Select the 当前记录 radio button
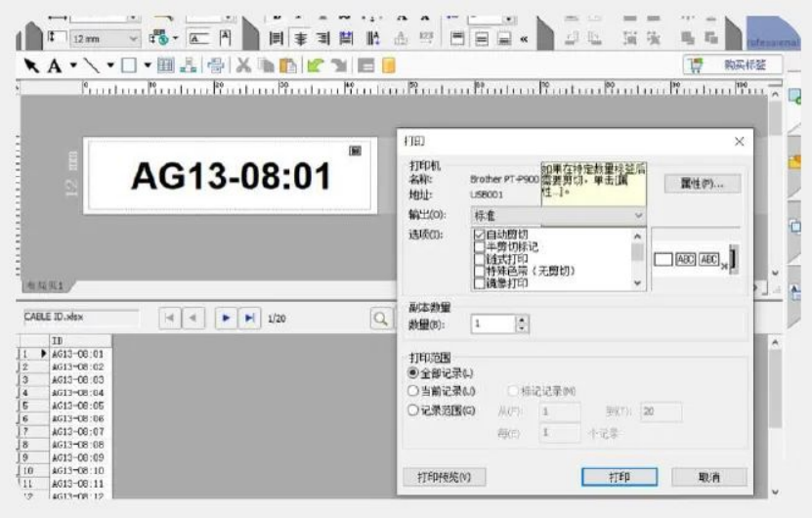 click(x=413, y=391)
